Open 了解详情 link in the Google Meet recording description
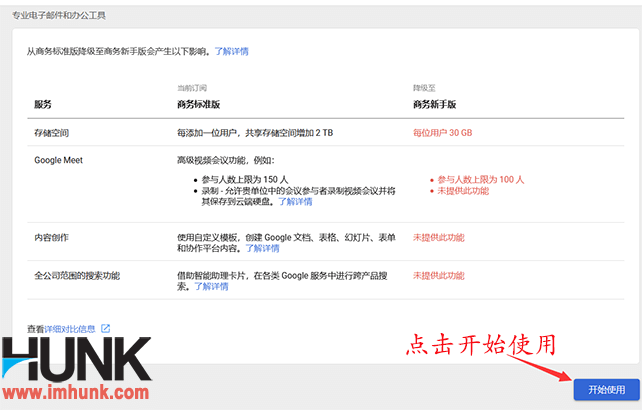This screenshot has width=642, height=410. click(x=295, y=202)
